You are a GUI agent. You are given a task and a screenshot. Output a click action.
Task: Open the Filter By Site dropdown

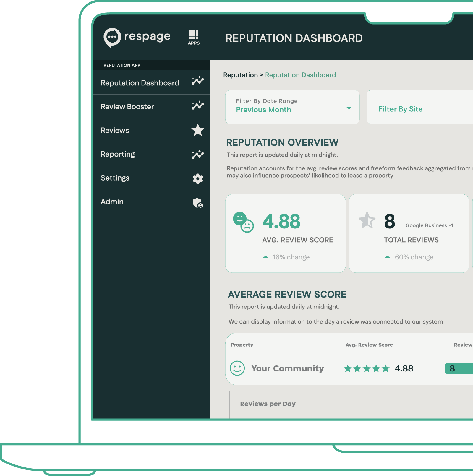[420, 107]
